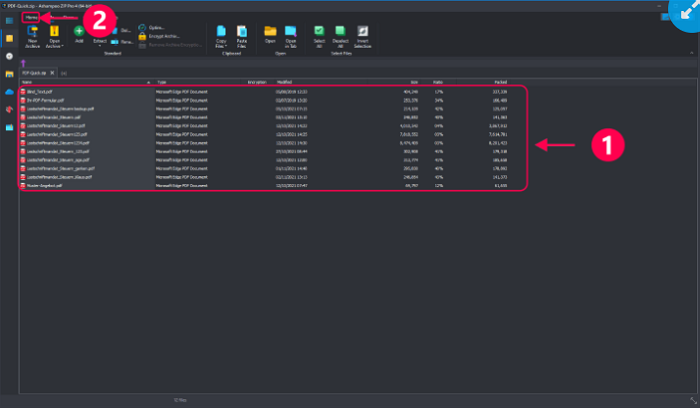Click the Encrypt Archive... padlock entry
The height and width of the screenshot is (408, 700).
[x=159, y=36]
